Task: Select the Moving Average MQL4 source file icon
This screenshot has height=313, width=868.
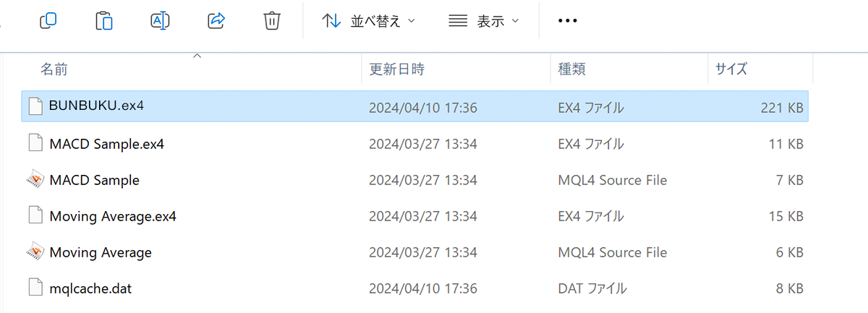Action: click(35, 252)
